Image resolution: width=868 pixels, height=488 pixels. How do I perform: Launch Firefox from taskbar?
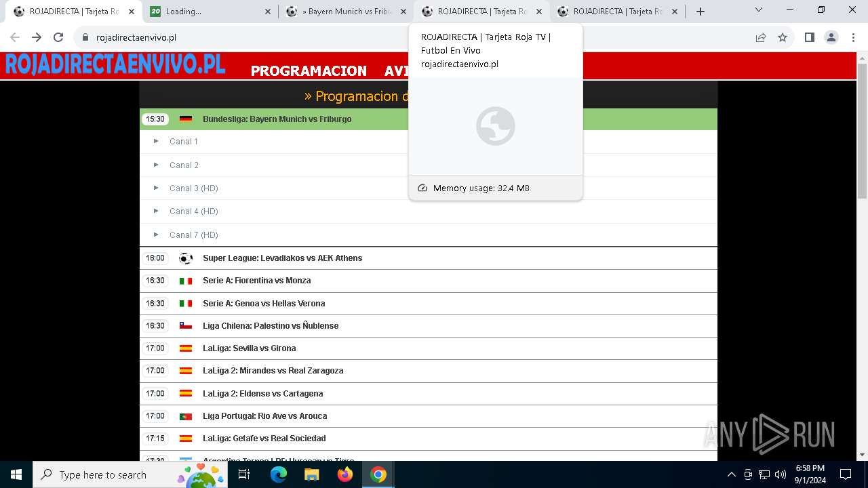345,474
